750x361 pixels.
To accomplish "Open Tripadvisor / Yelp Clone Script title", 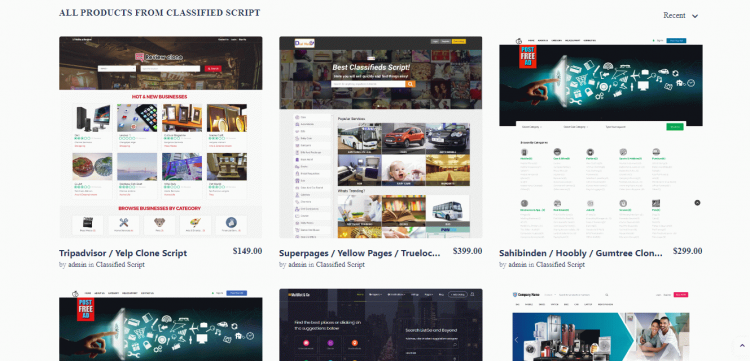I will coord(123,253).
